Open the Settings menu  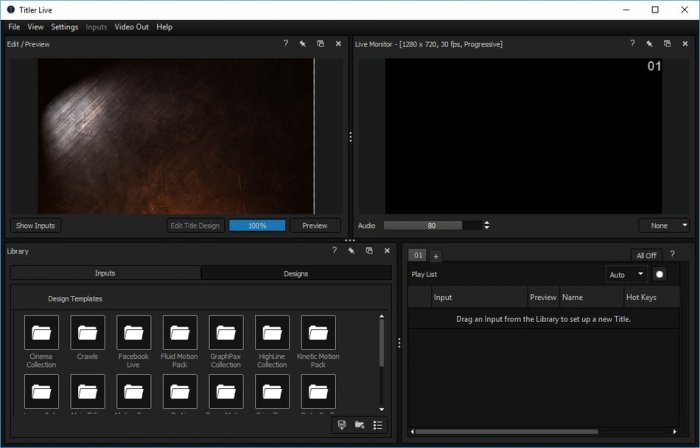pos(64,27)
